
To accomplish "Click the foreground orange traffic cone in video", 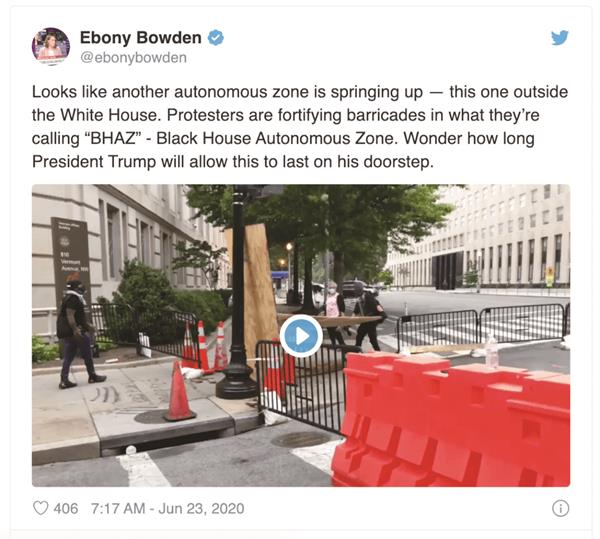I will 179,391.
